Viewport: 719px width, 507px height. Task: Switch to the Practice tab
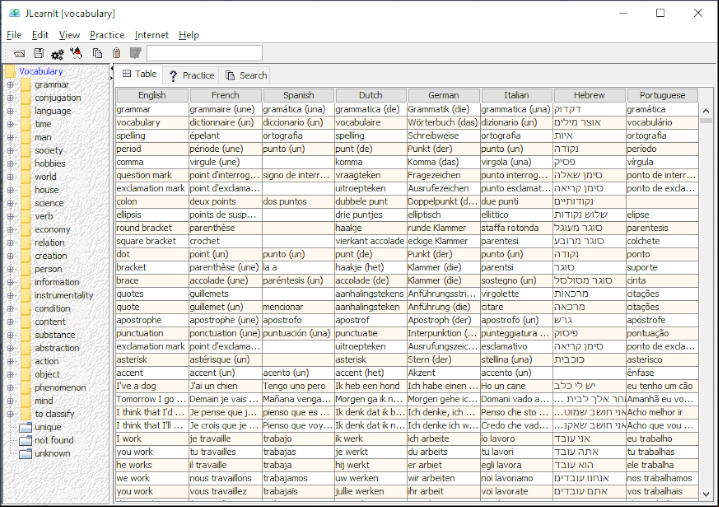pos(192,76)
